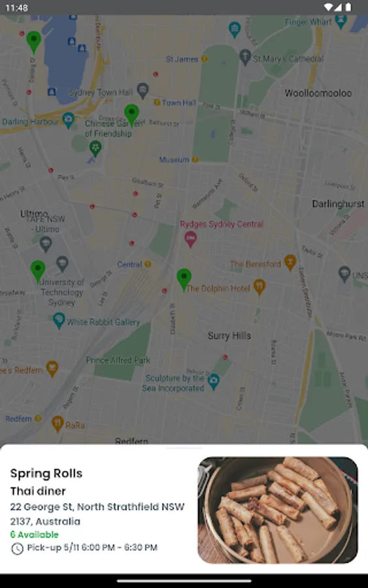Tap The Dolphin Hotel restaurant icon
368x588 pixels.
(x=259, y=287)
